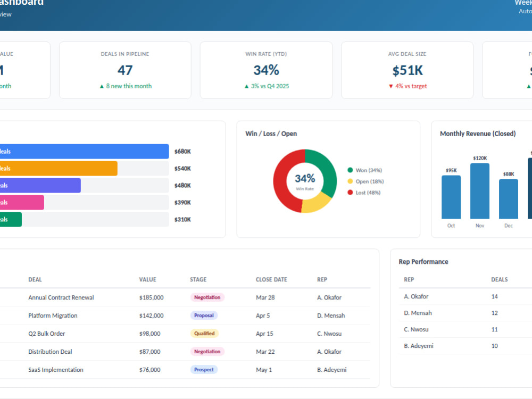Click the Open (18%) yellow legend dot
The width and height of the screenshot is (532, 399).
point(350,181)
